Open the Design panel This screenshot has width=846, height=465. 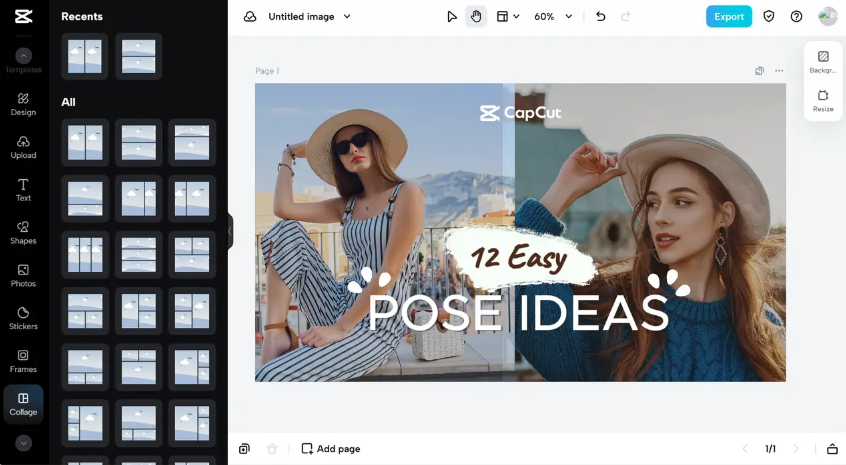pos(23,104)
